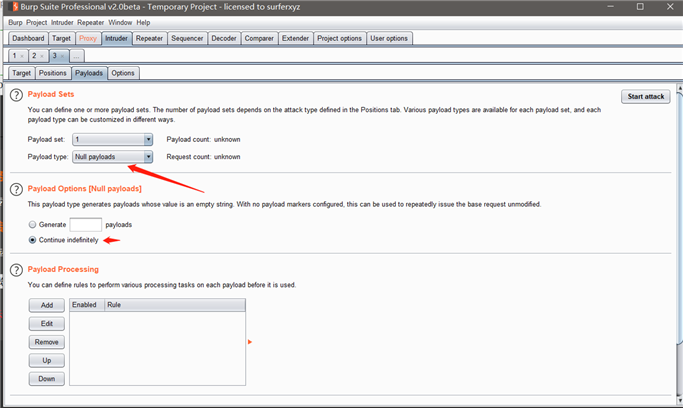The width and height of the screenshot is (683, 408).
Task: Select the Generate payloads radio option
Action: (32, 225)
